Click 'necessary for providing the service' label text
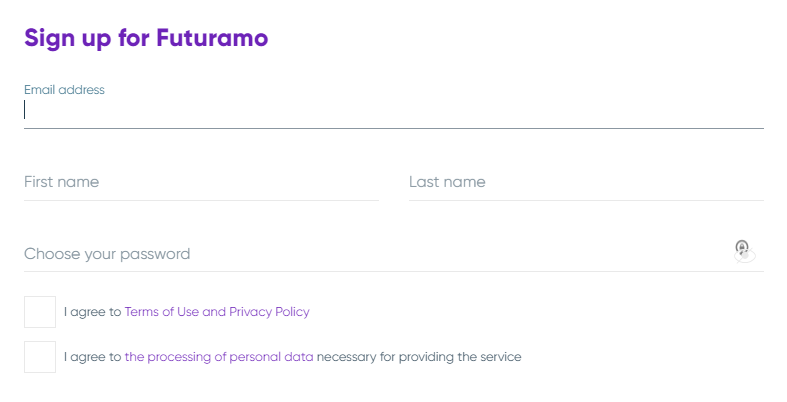This screenshot has height=402, width=787. (419, 357)
